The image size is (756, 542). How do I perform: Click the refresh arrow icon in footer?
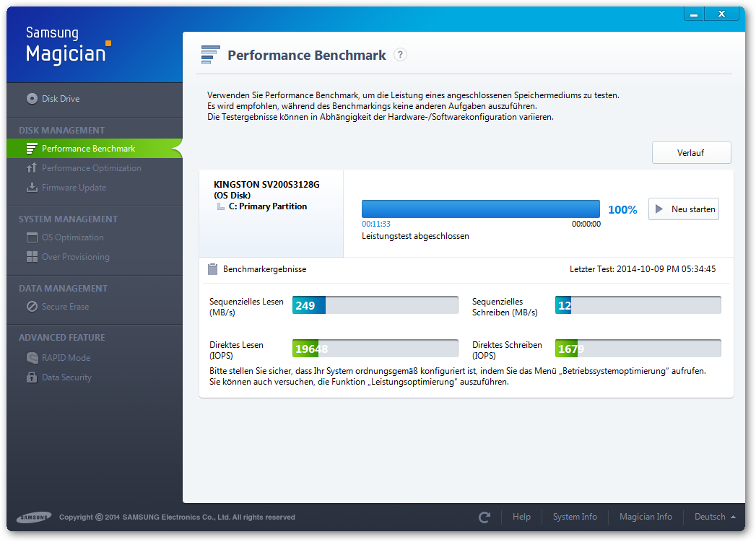pos(485,517)
